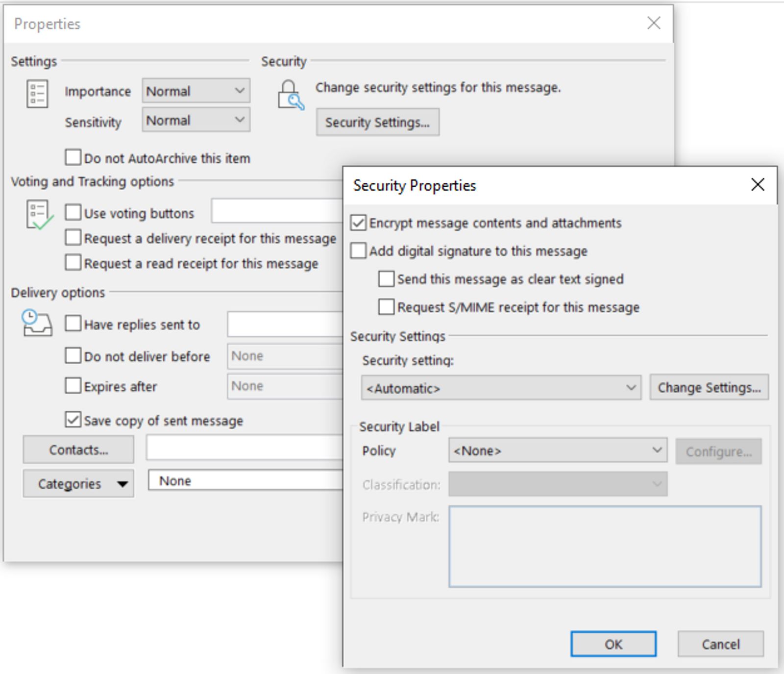This screenshot has height=674, width=784.
Task: Close the Properties window
Action: point(654,23)
